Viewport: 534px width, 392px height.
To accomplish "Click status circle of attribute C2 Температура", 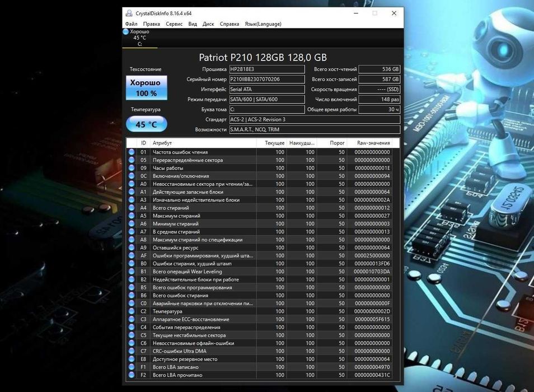I will point(132,311).
